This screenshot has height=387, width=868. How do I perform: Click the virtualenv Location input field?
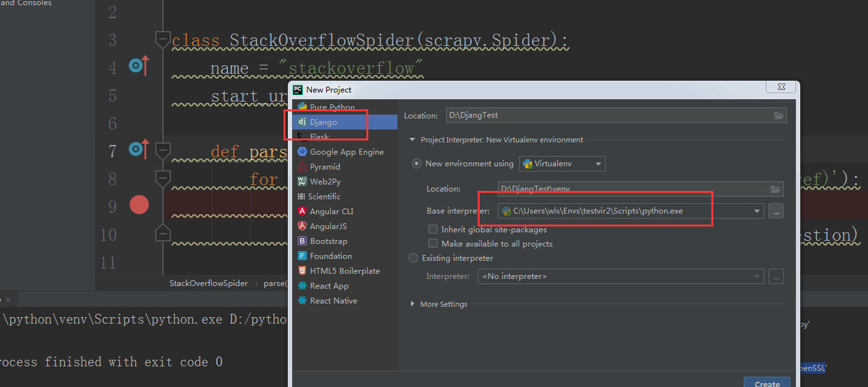point(641,189)
